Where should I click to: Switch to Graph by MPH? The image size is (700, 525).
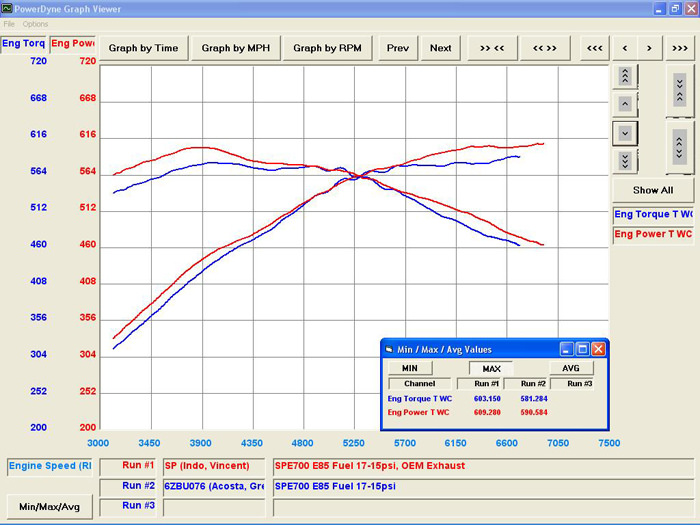tap(236, 48)
